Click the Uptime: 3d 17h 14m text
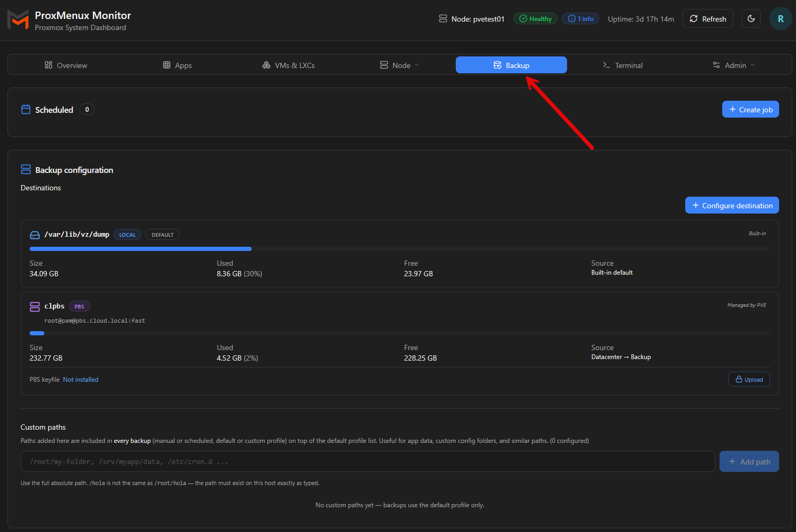 click(641, 19)
